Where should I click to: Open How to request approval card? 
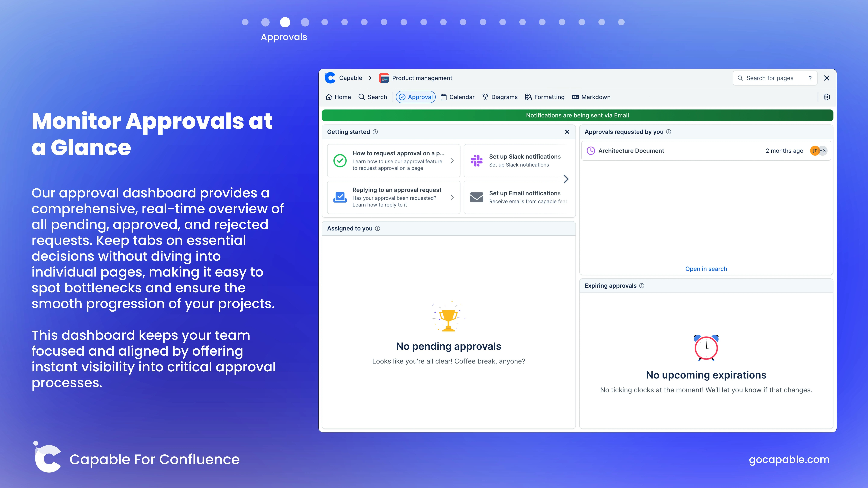[x=394, y=161]
